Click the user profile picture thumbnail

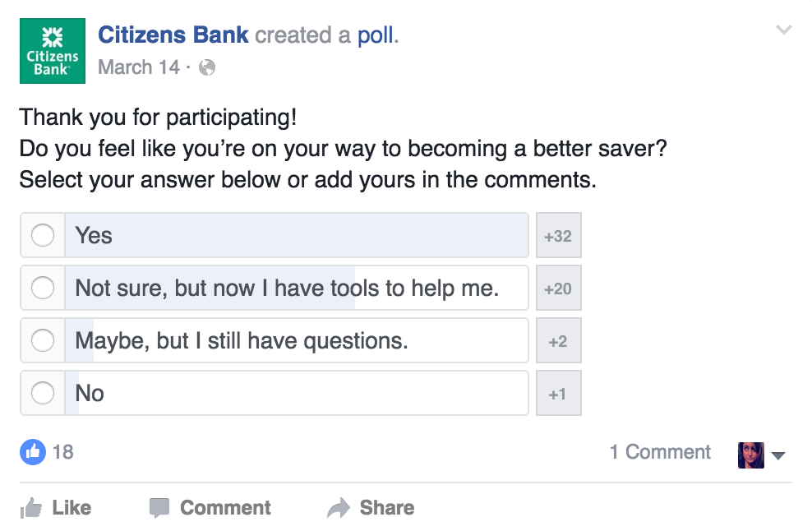(x=751, y=455)
